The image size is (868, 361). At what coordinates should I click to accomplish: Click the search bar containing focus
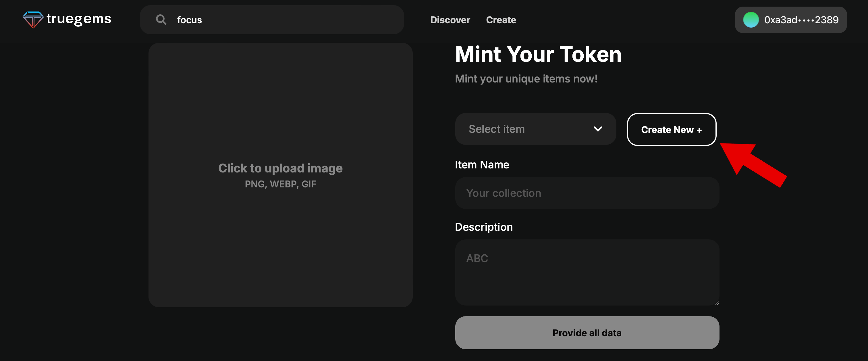click(272, 20)
